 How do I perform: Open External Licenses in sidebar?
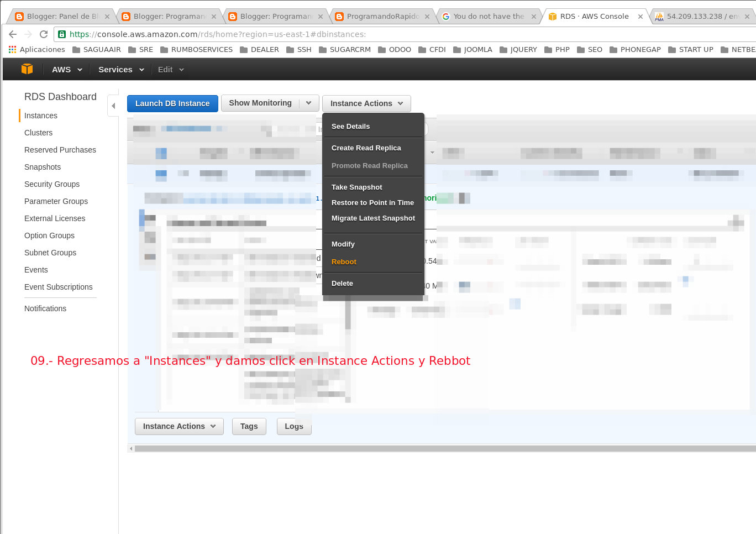(55, 218)
